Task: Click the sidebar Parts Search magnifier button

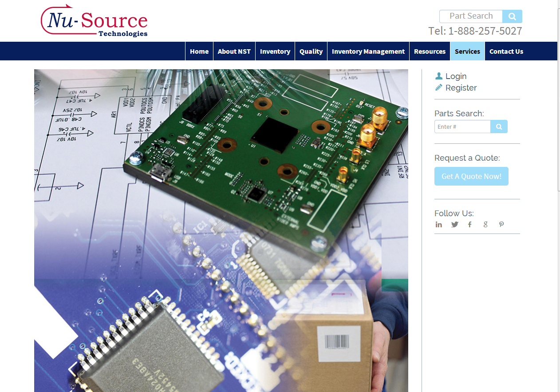Action: (x=499, y=127)
